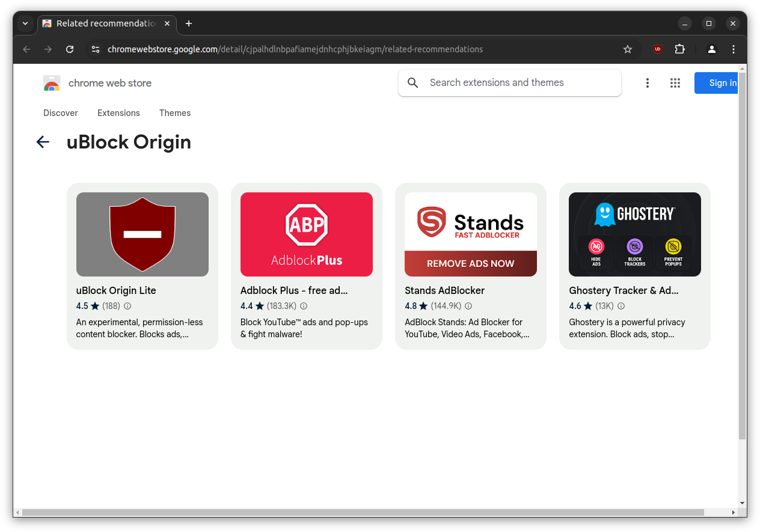Screen dimensions: 760x532
Task: Switch to the Extensions tab
Action: point(118,113)
